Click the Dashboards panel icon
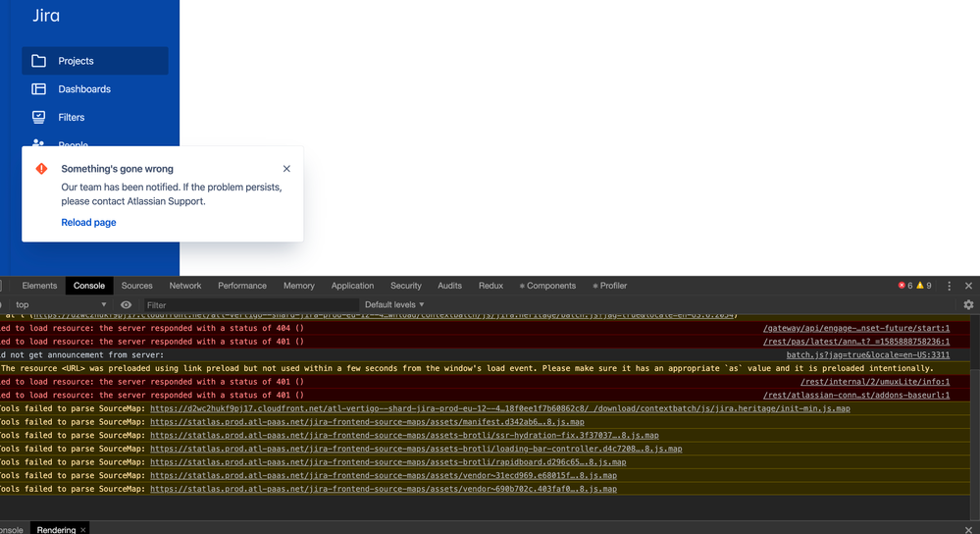The height and width of the screenshot is (534, 980). [39, 88]
